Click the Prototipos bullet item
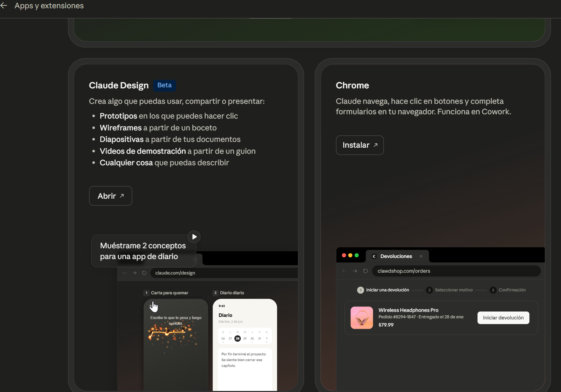 (x=169, y=116)
